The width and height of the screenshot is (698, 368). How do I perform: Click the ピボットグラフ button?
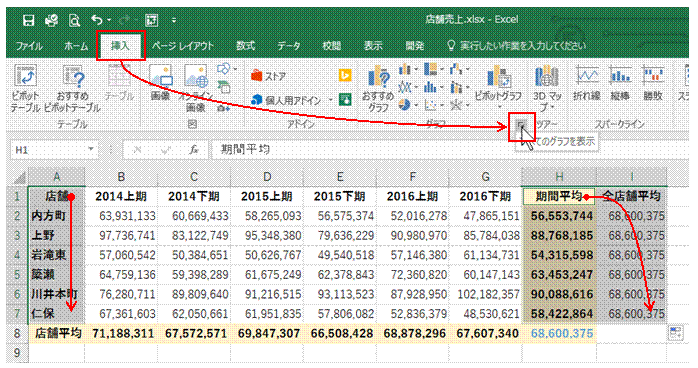(x=498, y=87)
